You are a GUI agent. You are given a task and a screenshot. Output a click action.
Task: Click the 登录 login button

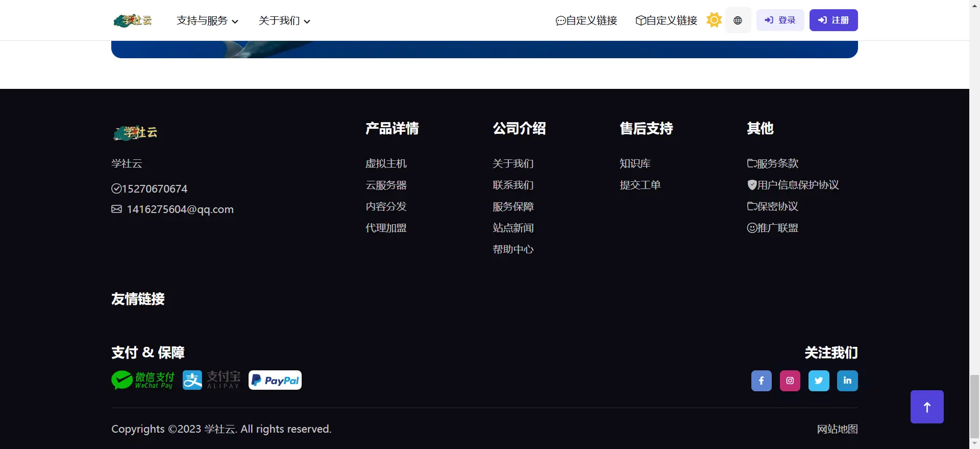[x=780, y=20]
